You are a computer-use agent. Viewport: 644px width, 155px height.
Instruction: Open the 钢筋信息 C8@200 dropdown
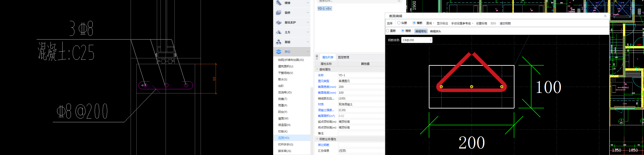pos(430,40)
